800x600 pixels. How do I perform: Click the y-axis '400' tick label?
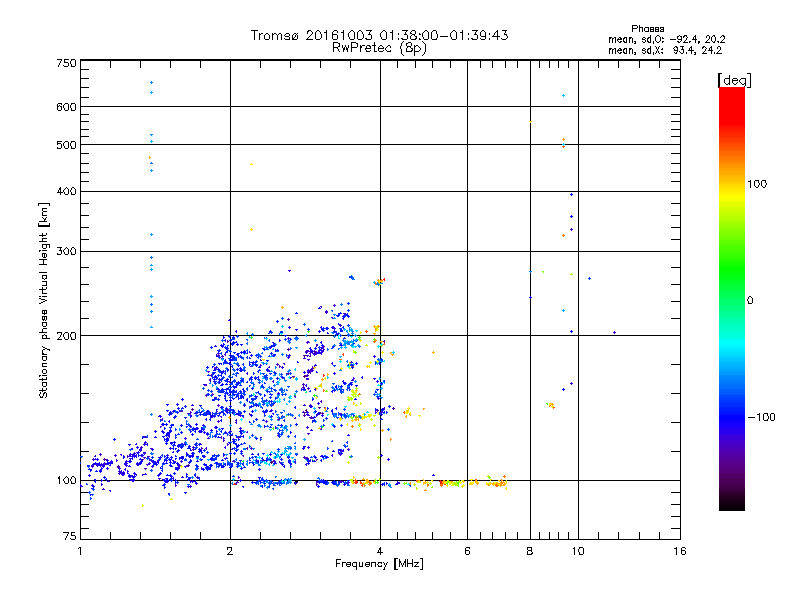pyautogui.click(x=66, y=191)
